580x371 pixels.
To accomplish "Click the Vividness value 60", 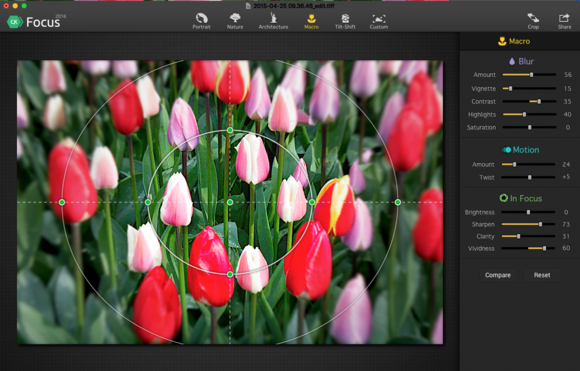I will 566,248.
